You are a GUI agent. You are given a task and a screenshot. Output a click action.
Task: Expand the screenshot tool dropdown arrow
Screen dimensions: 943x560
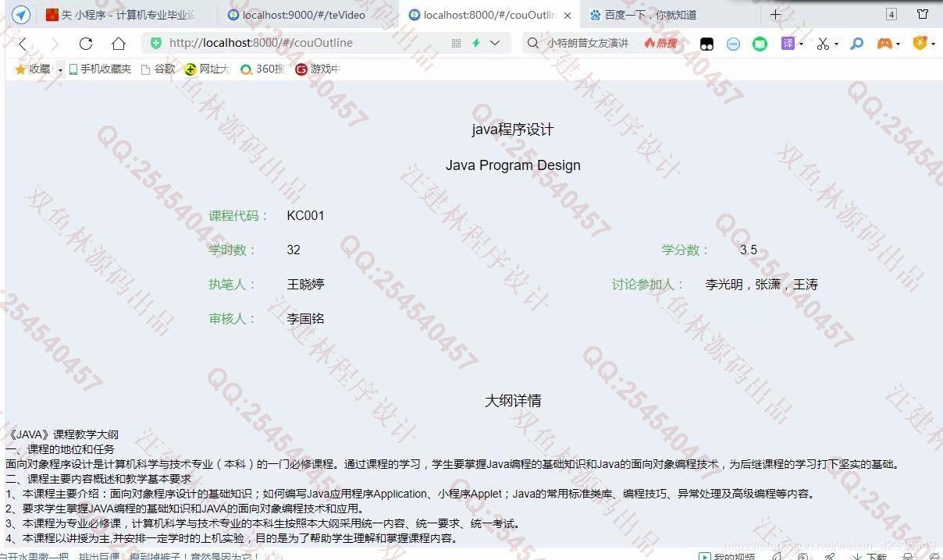(836, 44)
